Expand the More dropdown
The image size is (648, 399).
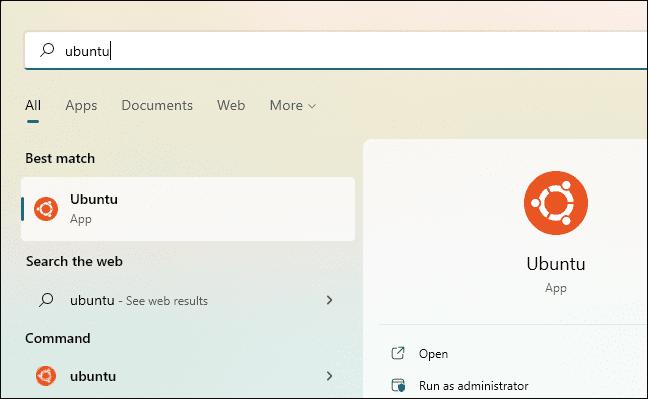click(x=293, y=105)
